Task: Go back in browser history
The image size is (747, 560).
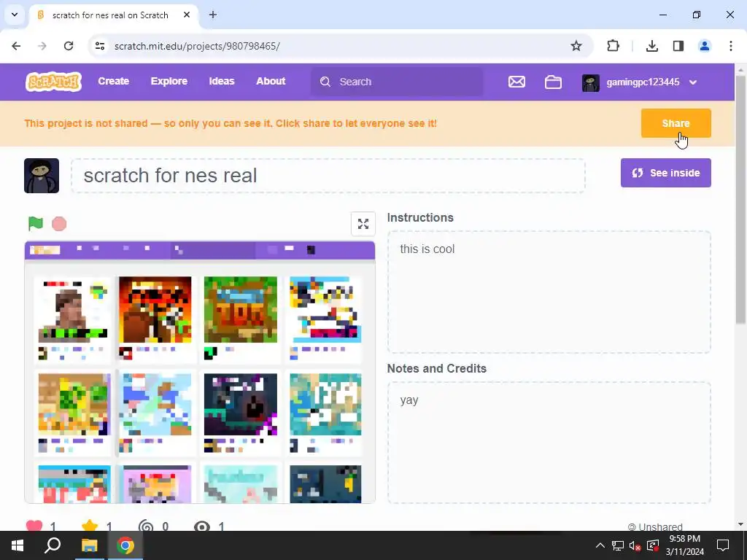Action: point(16,46)
